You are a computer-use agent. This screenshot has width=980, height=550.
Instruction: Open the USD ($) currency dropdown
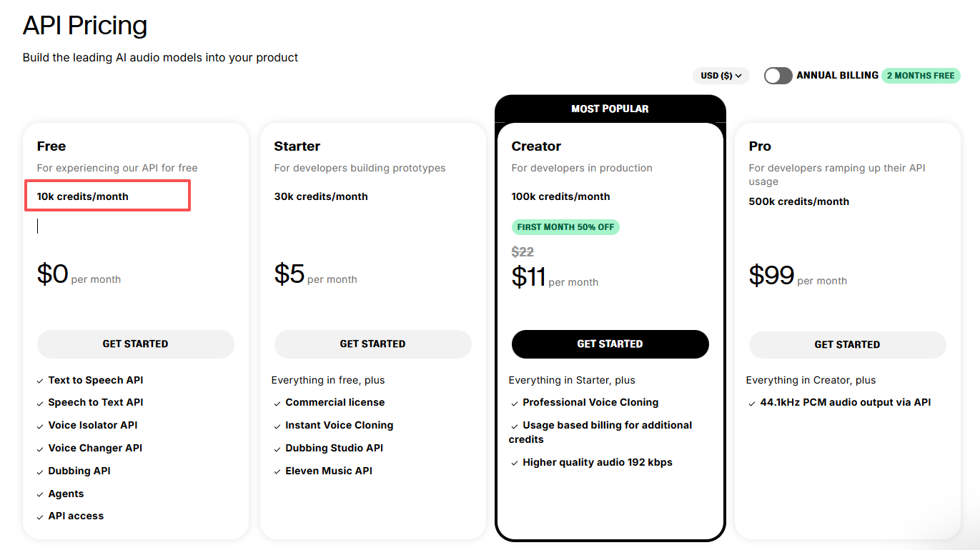click(721, 76)
